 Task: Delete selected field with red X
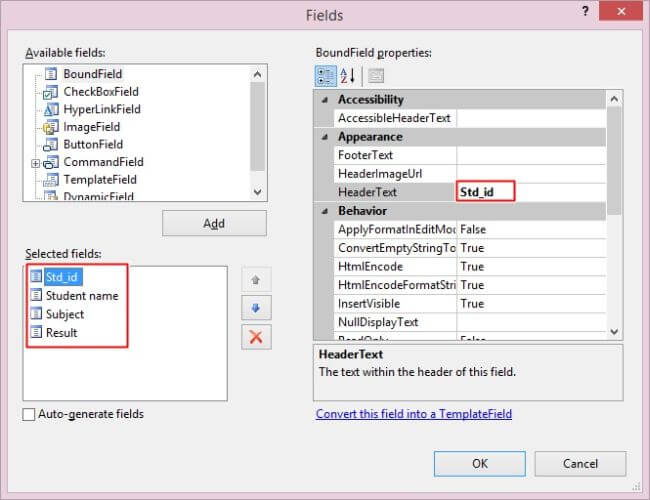pos(256,337)
